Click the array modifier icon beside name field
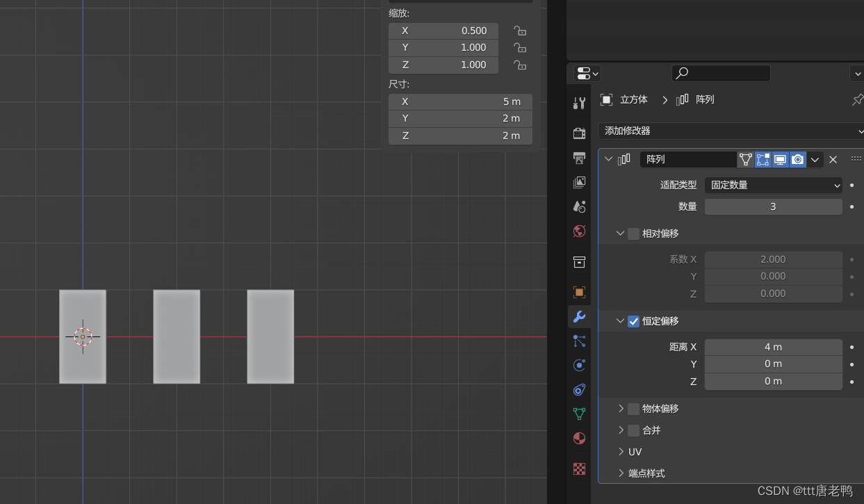Screen dimensions: 864x504 coord(624,159)
